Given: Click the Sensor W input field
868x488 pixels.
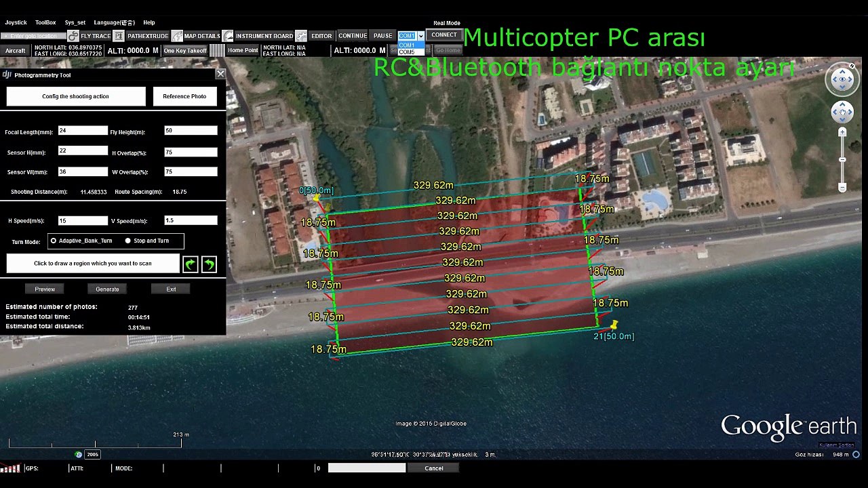Looking at the screenshot, I should pos(83,171).
